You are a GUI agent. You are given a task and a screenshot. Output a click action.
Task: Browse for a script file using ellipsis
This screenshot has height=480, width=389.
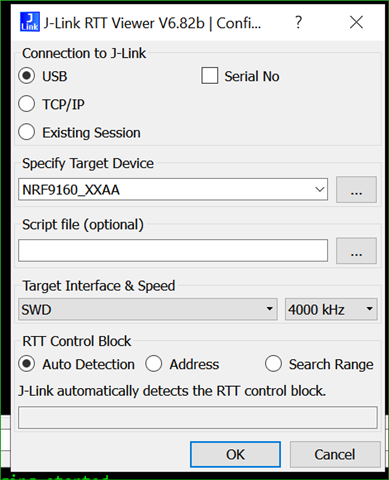pyautogui.click(x=356, y=251)
